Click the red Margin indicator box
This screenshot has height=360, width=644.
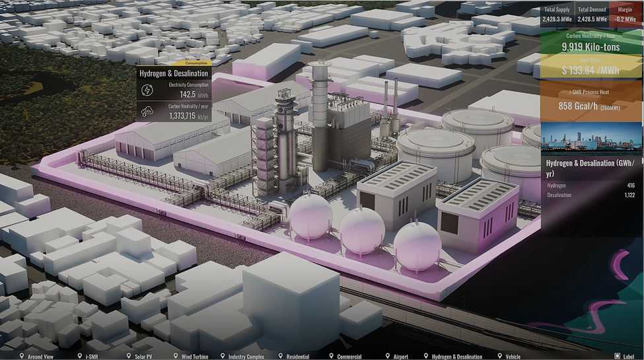tap(625, 15)
